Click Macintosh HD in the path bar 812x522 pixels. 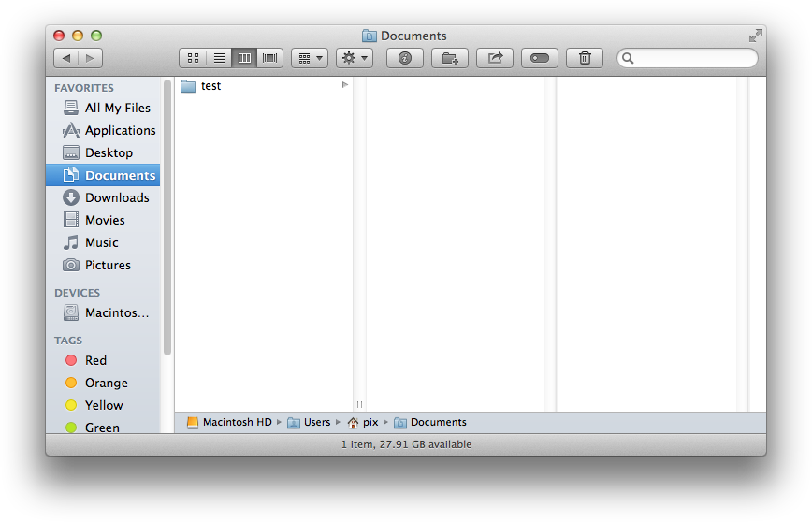236,423
